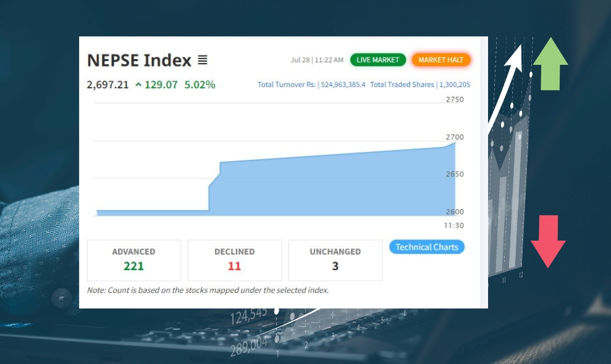
Task: Click the white upward trend arrow head
Action: click(x=515, y=52)
